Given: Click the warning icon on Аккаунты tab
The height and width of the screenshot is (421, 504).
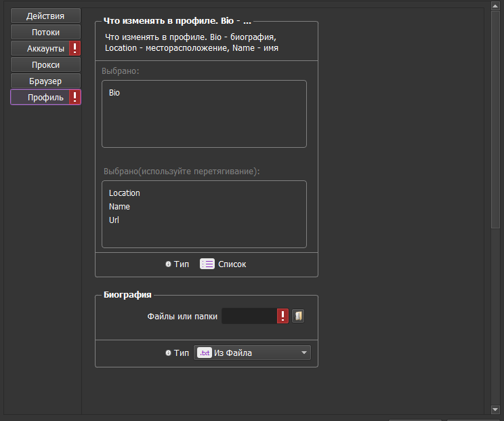Looking at the screenshot, I should click(75, 48).
